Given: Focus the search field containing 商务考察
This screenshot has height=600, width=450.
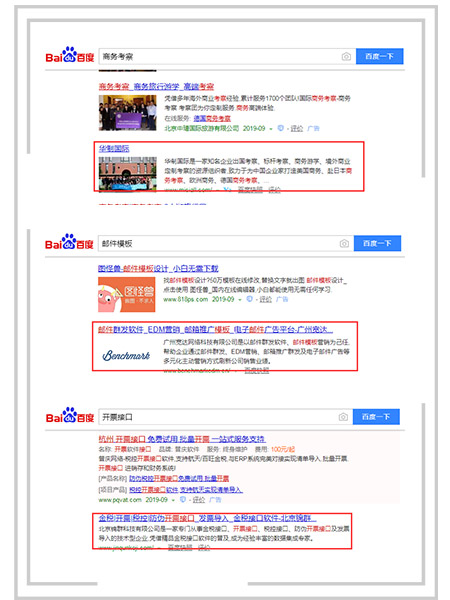Looking at the screenshot, I should [x=220, y=57].
